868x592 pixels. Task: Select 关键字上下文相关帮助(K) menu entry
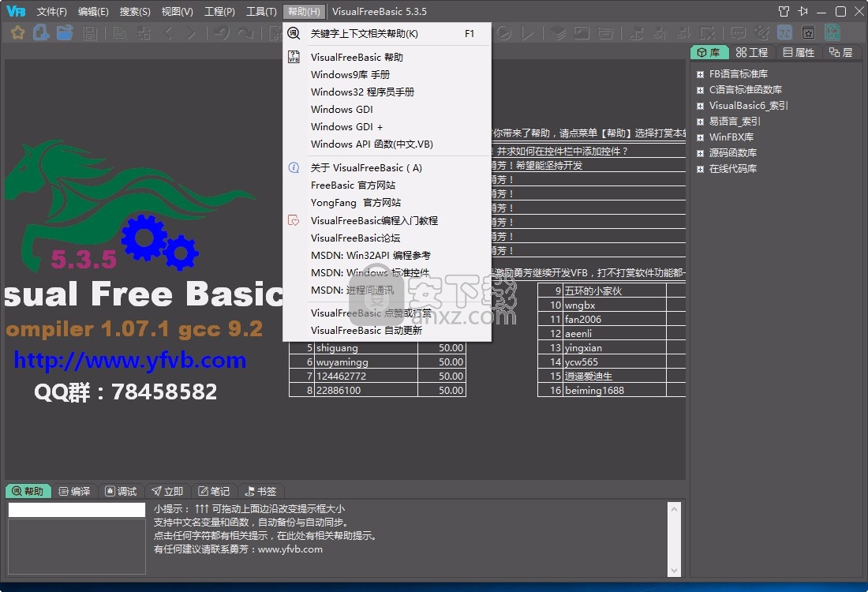[x=387, y=34]
